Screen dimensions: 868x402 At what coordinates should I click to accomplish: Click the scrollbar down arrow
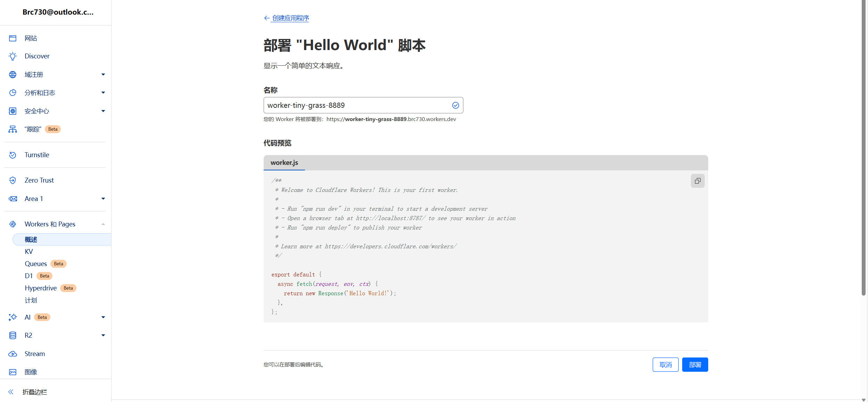863,400
